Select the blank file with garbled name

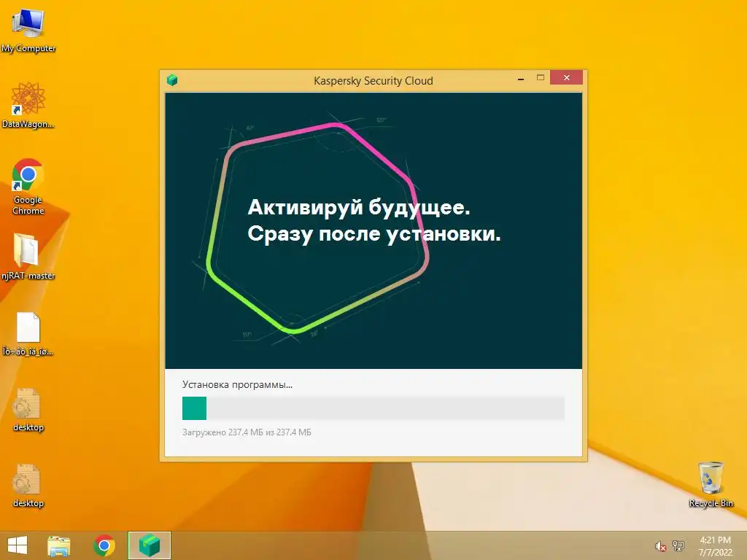(x=28, y=333)
